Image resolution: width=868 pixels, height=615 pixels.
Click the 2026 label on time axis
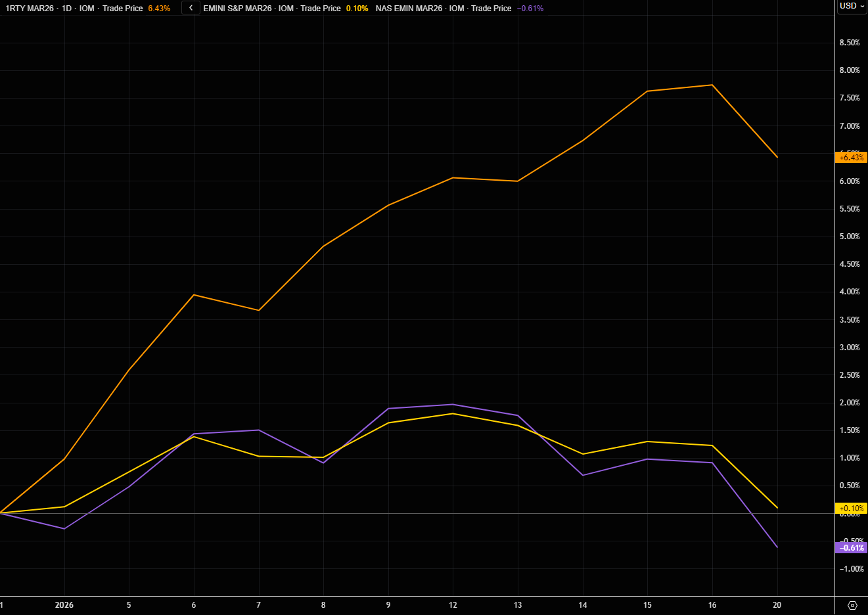(64, 605)
